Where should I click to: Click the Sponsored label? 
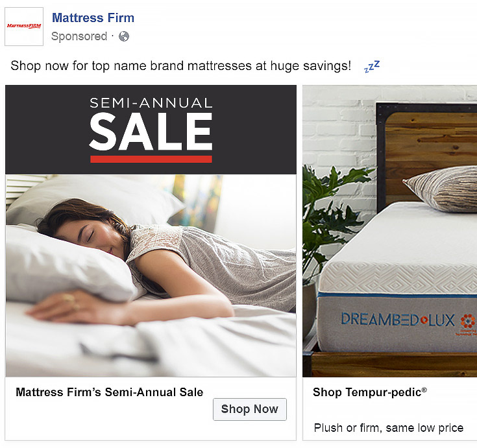click(x=79, y=36)
